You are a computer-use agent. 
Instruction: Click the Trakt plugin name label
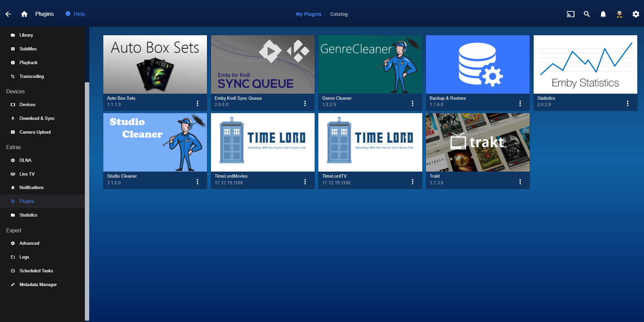[435, 176]
